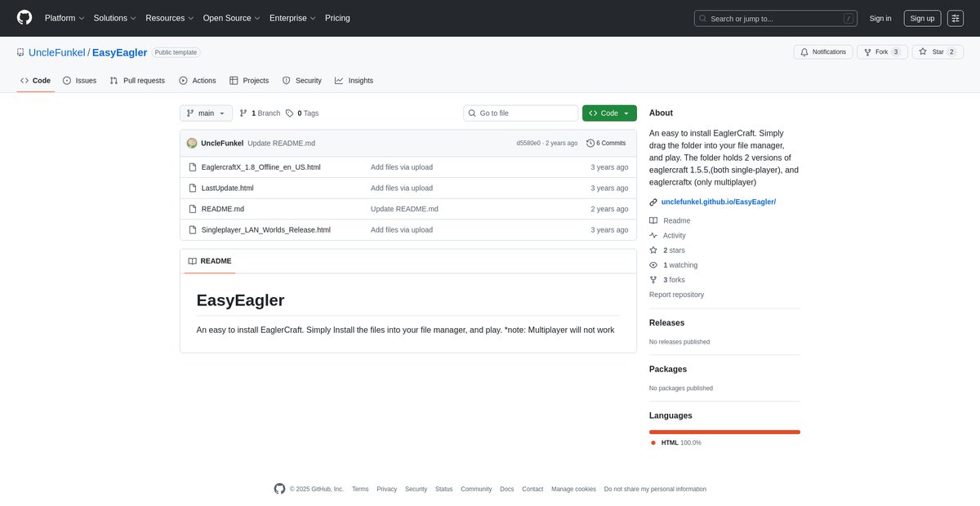Image resolution: width=980 pixels, height=506 pixels.
Task: Click Do not share my personal information
Action: tap(655, 489)
